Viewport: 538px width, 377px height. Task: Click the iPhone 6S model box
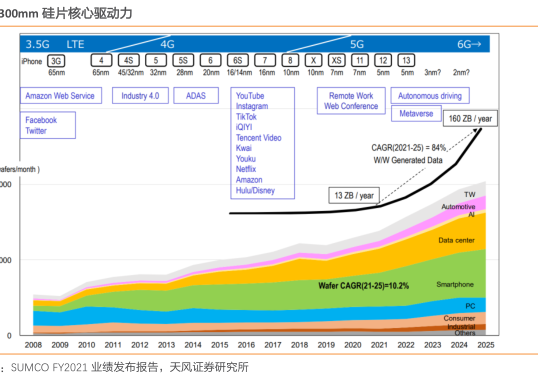237,60
